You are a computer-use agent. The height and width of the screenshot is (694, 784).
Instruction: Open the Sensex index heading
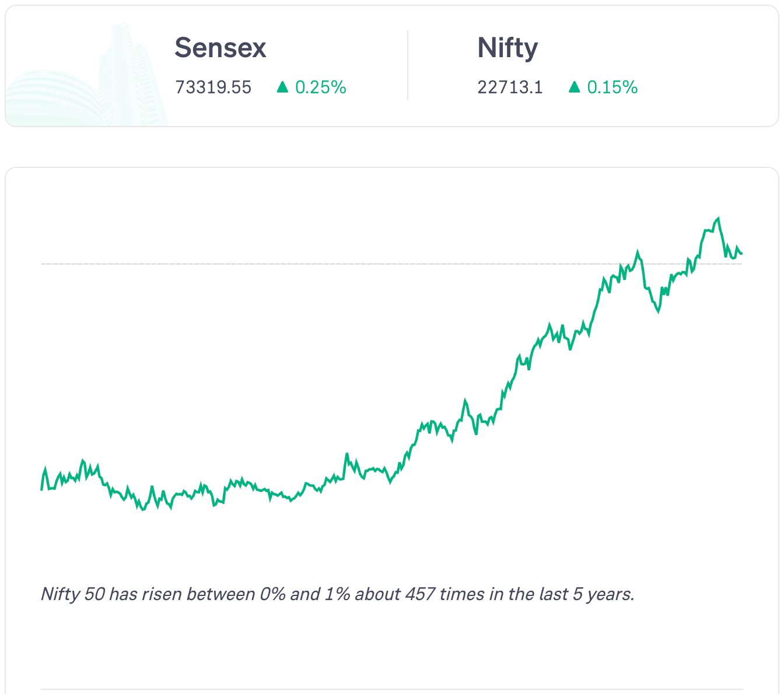coord(220,48)
